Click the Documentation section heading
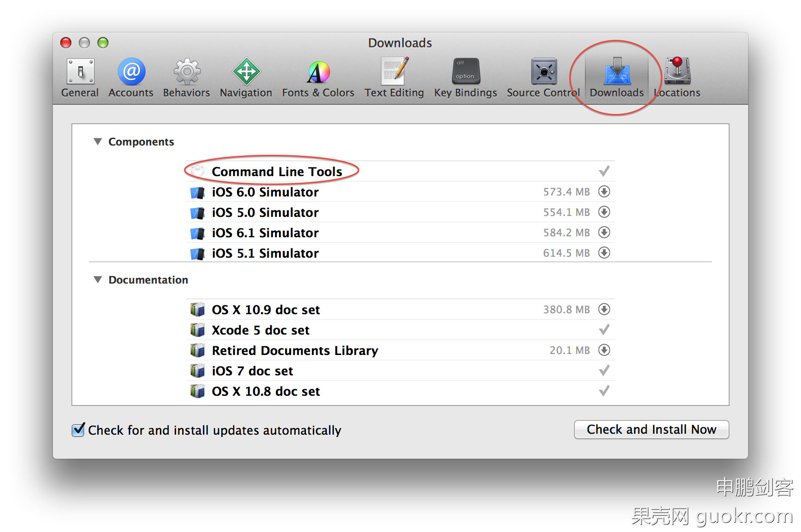The height and width of the screenshot is (532, 801). coord(148,280)
